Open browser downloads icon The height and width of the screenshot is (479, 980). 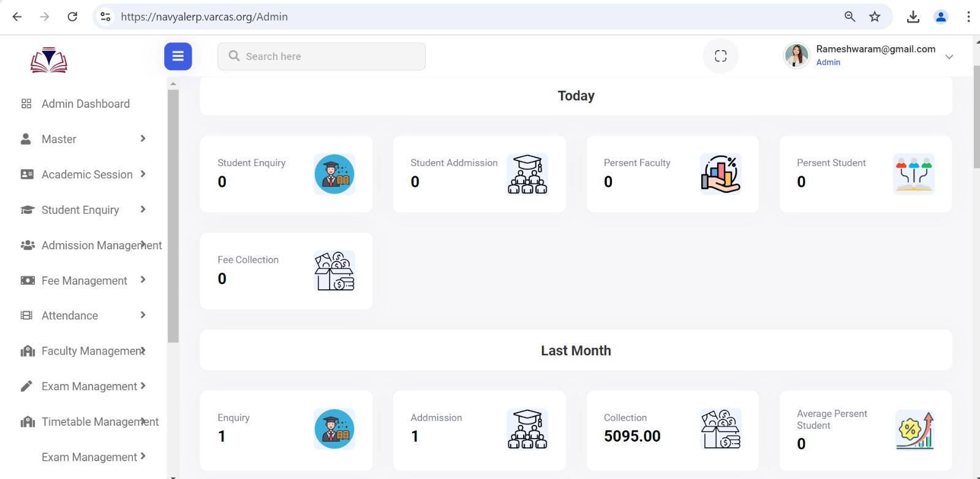coord(913,17)
